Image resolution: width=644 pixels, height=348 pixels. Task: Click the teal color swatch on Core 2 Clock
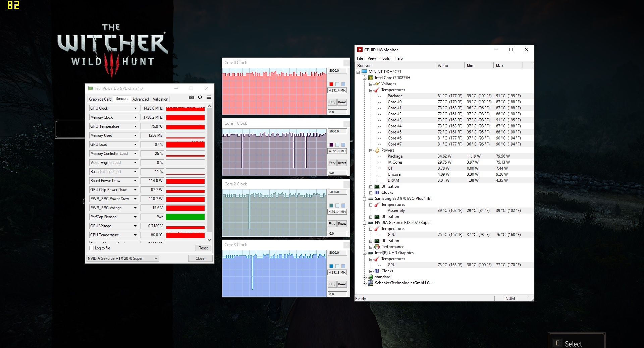pos(331,206)
